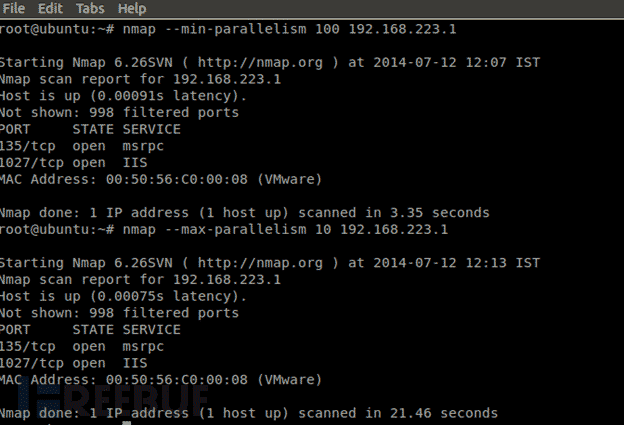Viewport: 624px width, 425px height.
Task: Click the nmap.org URL in first scan
Action: pos(272,62)
